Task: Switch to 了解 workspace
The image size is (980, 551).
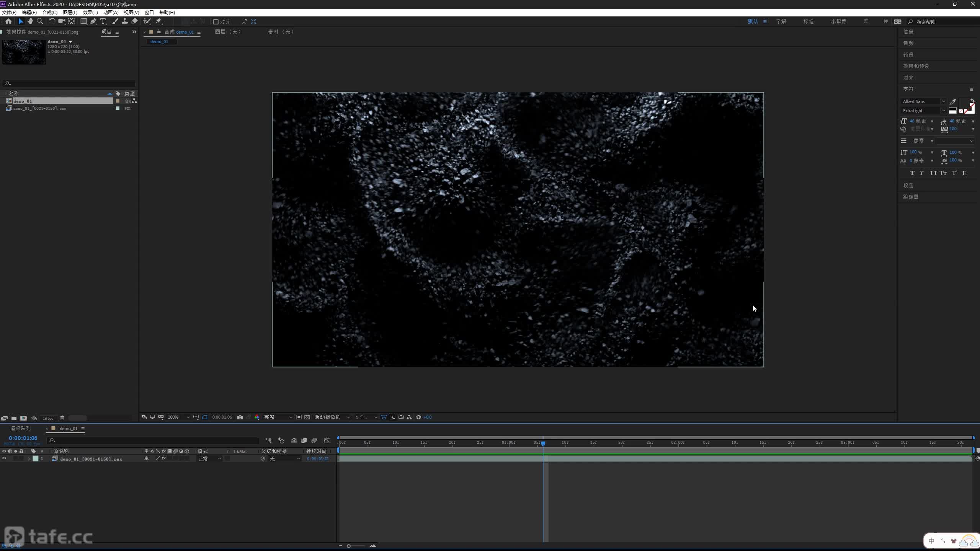Action: [781, 21]
